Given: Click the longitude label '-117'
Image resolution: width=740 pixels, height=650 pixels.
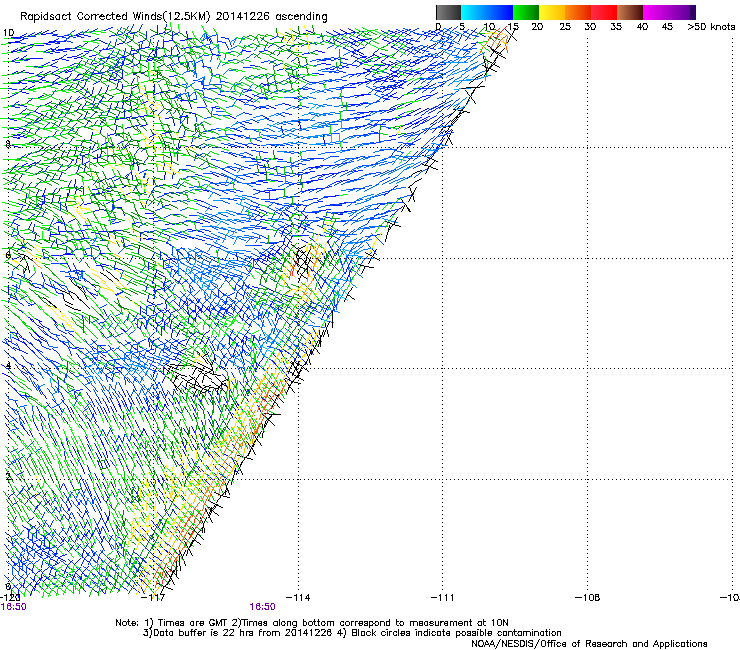Looking at the screenshot, I should [153, 598].
